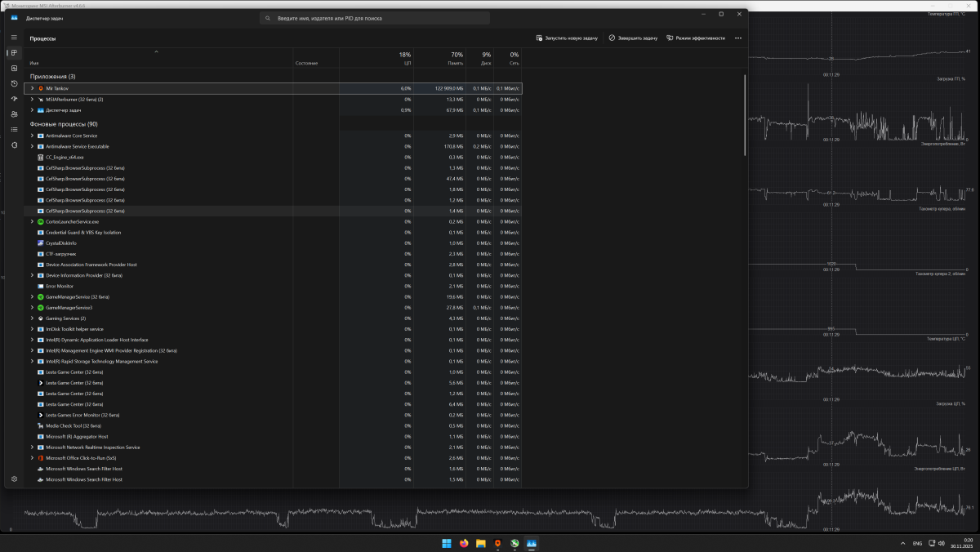The width and height of the screenshot is (980, 552).
Task: Open Firefox from the taskbar
Action: [464, 543]
